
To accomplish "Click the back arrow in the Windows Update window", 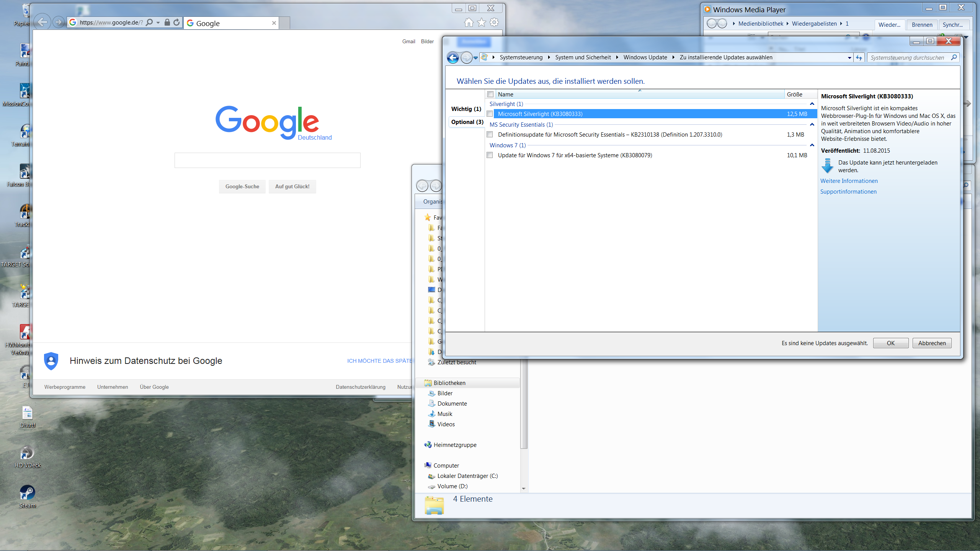I will point(453,57).
